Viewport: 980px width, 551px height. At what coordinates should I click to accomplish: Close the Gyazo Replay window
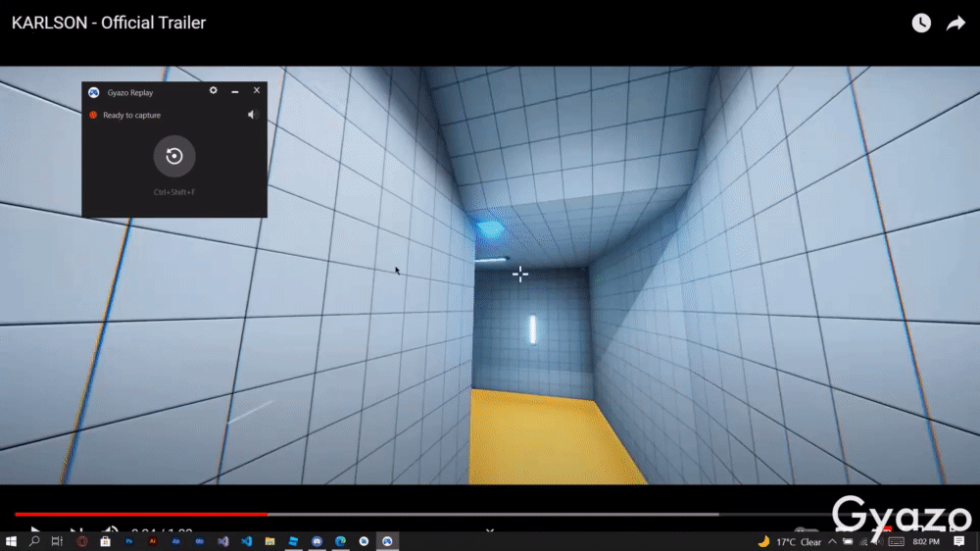click(x=256, y=90)
